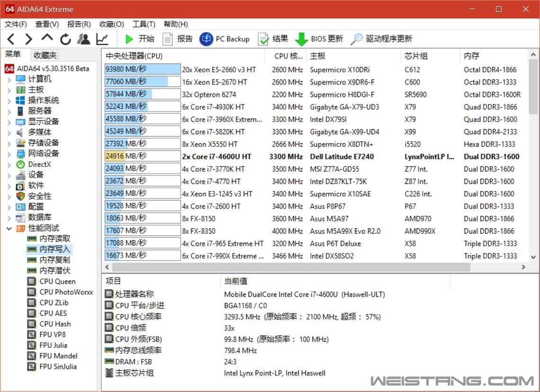Image resolution: width=540 pixels, height=392 pixels.
Task: Open the 查看(V) menu
Action: click(47, 24)
